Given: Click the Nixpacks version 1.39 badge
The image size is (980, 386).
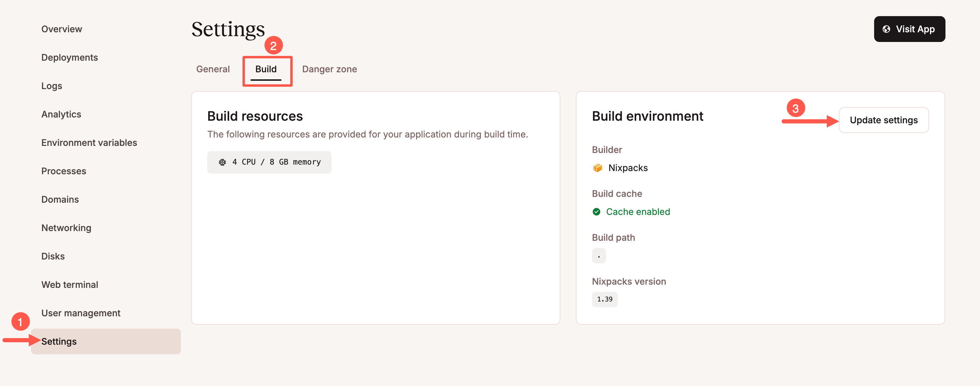Looking at the screenshot, I should point(605,299).
